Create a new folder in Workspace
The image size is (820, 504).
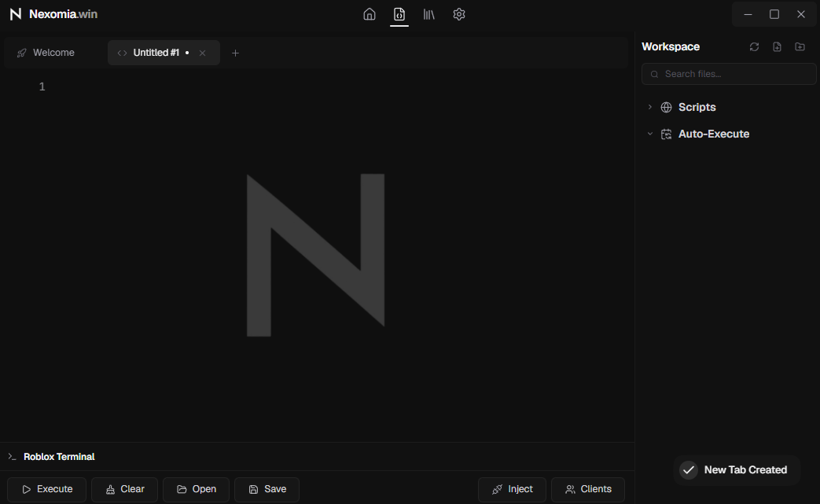[x=800, y=46]
